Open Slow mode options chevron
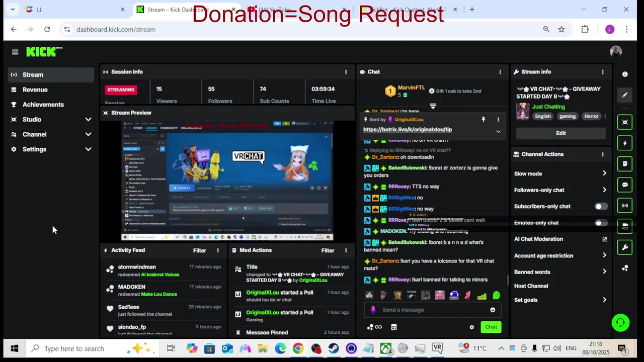Screen dimensions: 644x362 604,173
